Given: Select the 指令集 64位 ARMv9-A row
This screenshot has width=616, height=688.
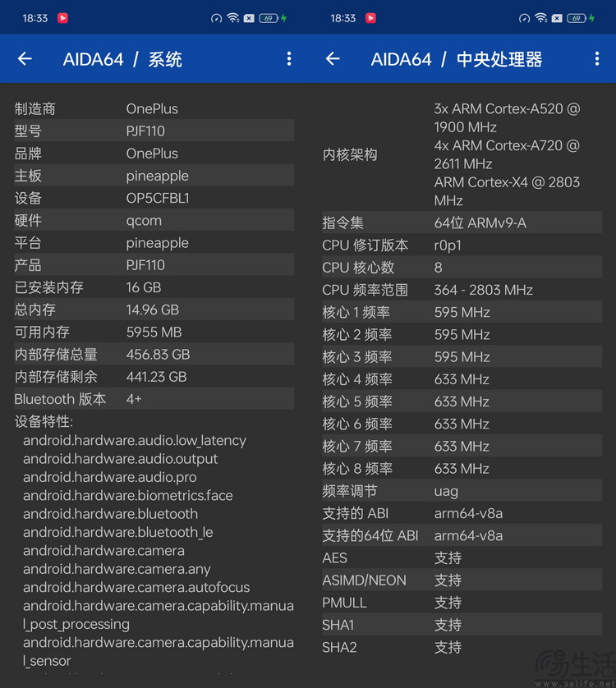Looking at the screenshot, I should point(462,222).
